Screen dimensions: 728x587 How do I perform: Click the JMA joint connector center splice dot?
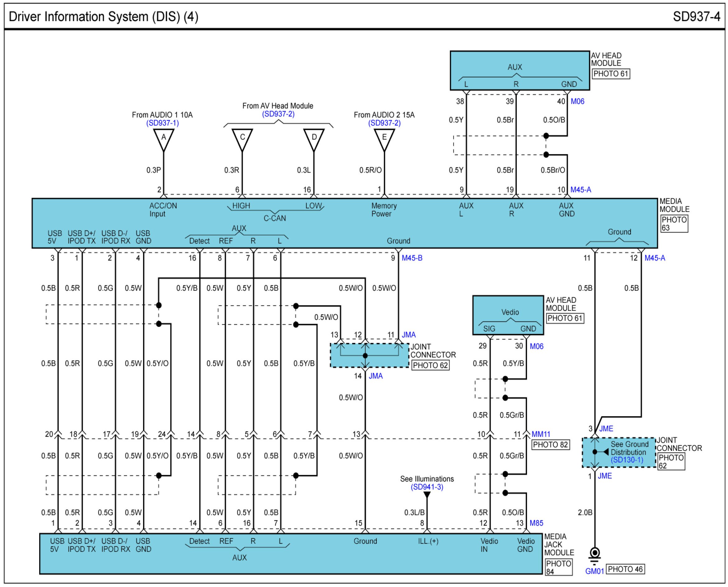pyautogui.click(x=365, y=356)
